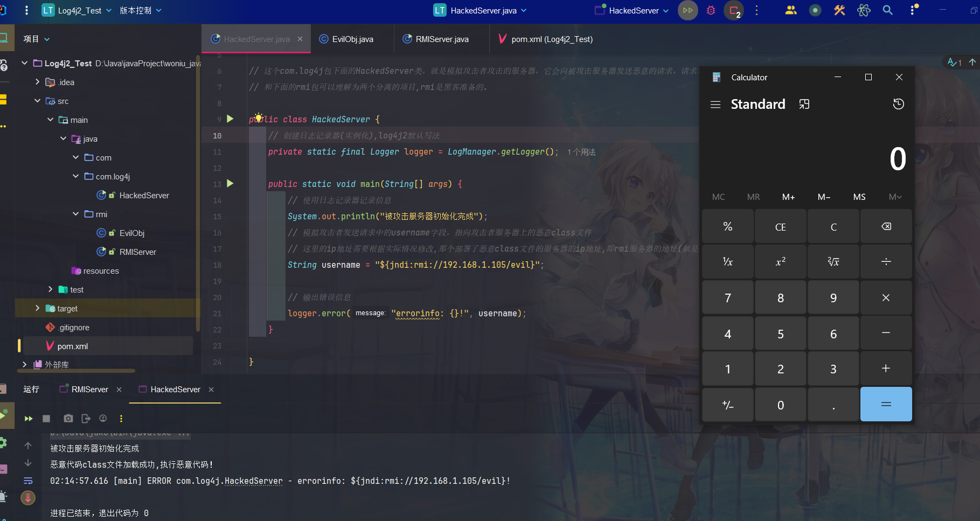Start debugging with the bug icon
Screen dimensions: 980x521
coord(711,10)
